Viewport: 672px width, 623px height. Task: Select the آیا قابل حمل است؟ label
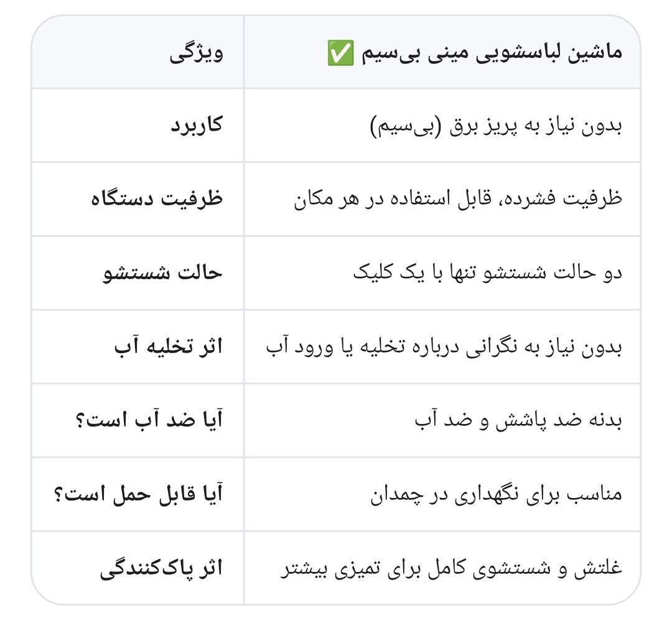(x=138, y=494)
